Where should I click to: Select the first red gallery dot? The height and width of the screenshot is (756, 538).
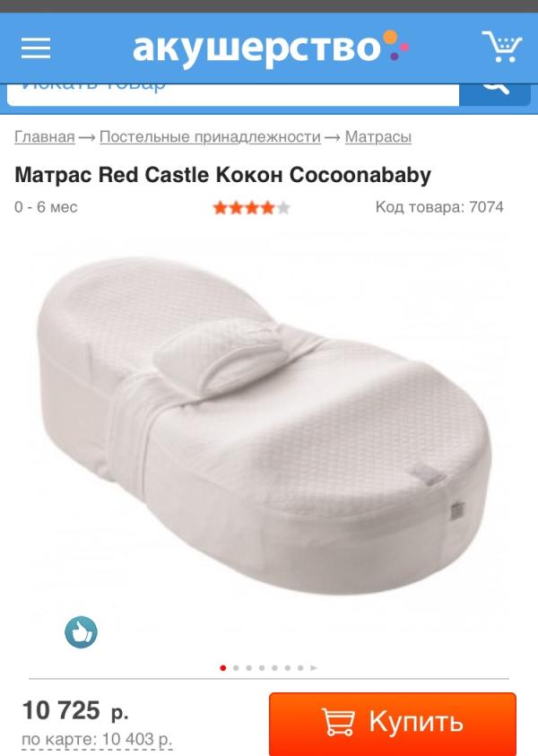coord(222,668)
